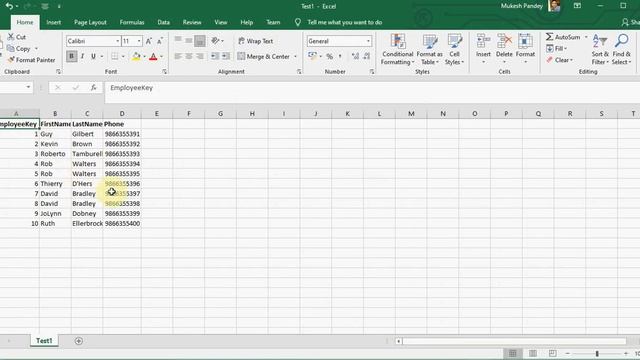The height and width of the screenshot is (360, 640).
Task: Click the zoom slider handle
Action: (x=597, y=353)
